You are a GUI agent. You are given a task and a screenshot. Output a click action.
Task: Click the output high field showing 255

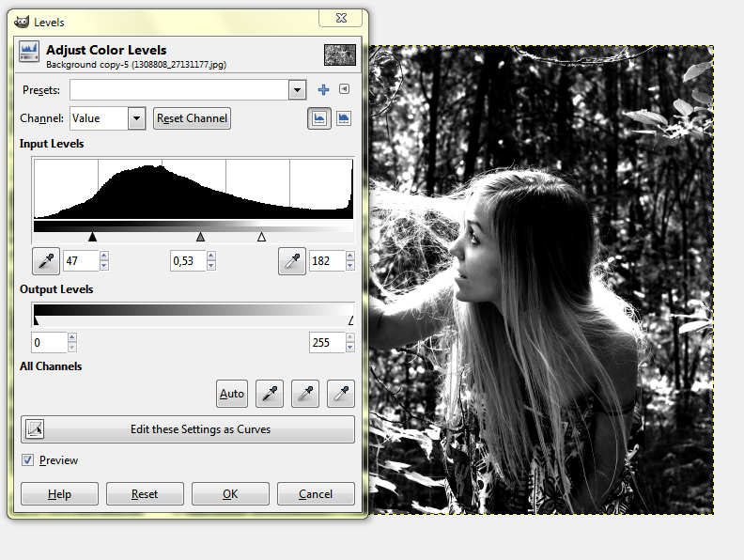(x=327, y=343)
